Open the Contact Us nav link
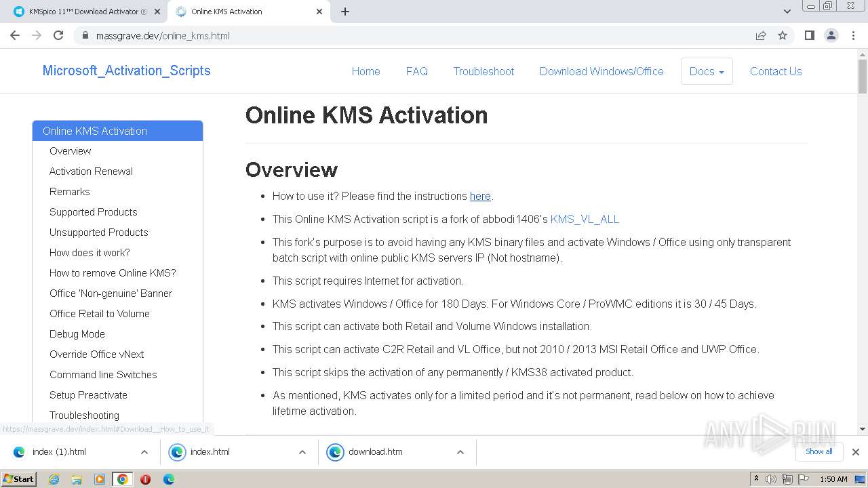This screenshot has width=868, height=488. pyautogui.click(x=776, y=71)
